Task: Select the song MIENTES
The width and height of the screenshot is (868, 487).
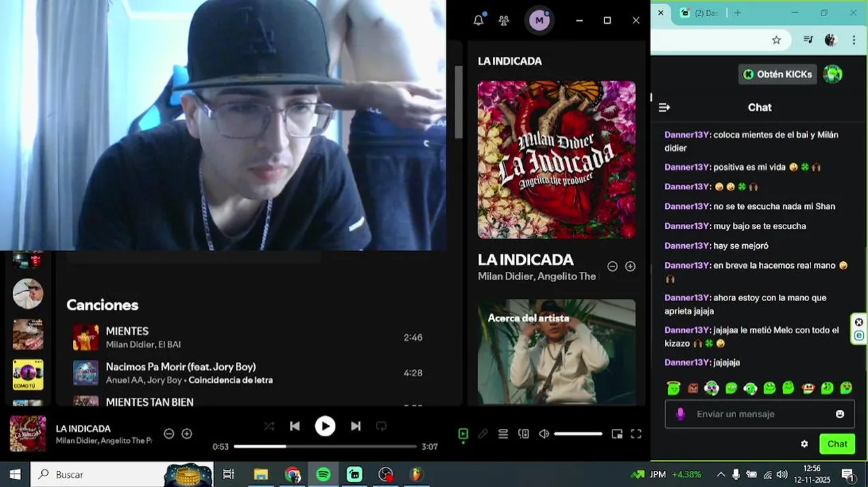Action: 127,331
